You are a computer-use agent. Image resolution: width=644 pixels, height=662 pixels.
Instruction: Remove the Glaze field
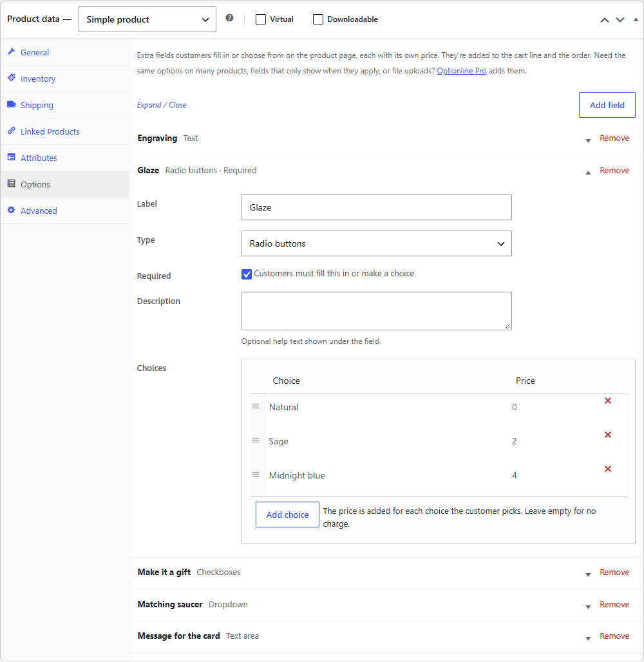614,170
